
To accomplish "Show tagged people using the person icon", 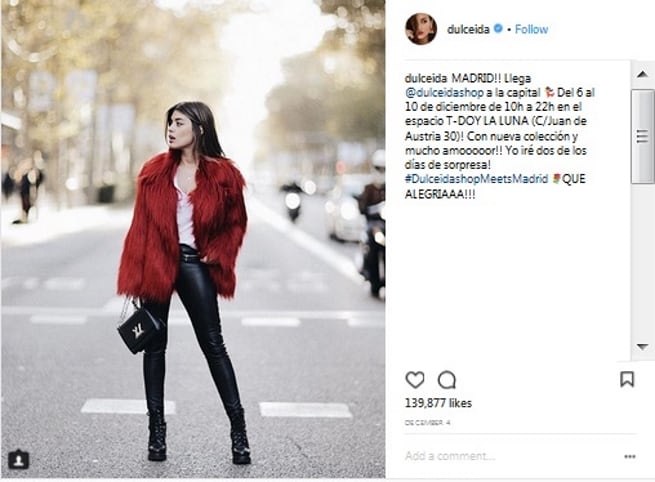I will [18, 459].
